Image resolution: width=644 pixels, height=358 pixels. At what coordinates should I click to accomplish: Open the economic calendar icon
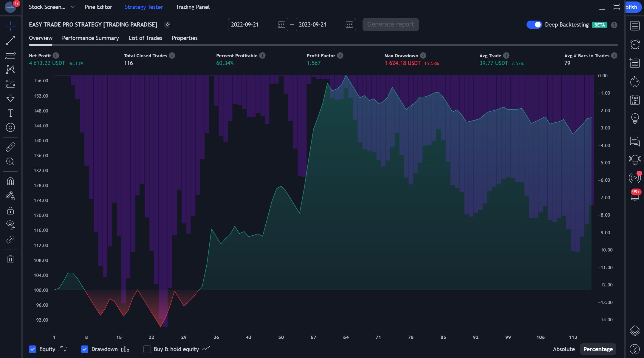635,100
